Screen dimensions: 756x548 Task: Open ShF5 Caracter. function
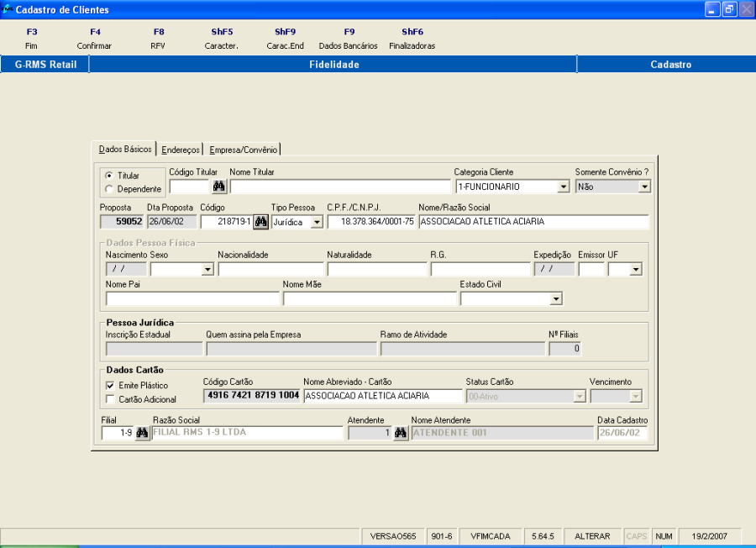222,39
